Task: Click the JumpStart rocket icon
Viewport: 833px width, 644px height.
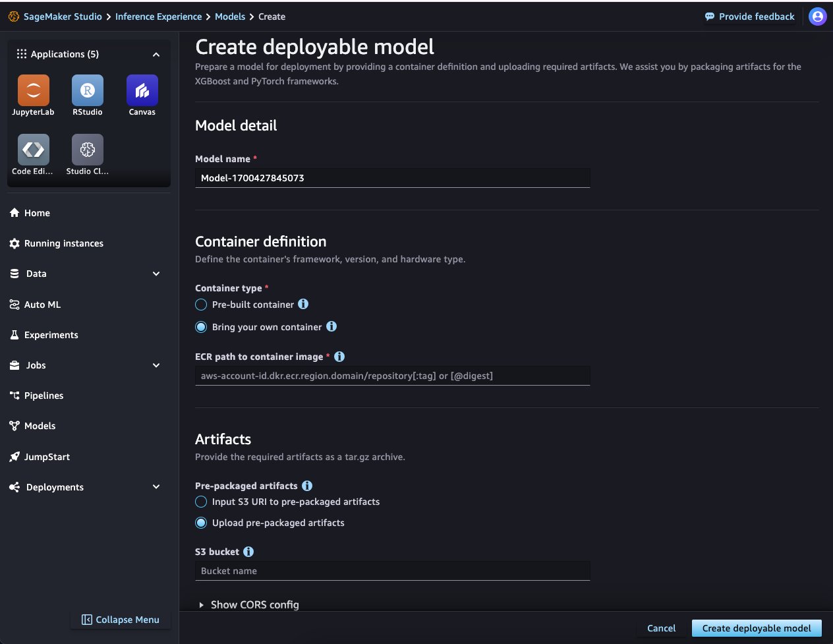Action: pyautogui.click(x=14, y=457)
